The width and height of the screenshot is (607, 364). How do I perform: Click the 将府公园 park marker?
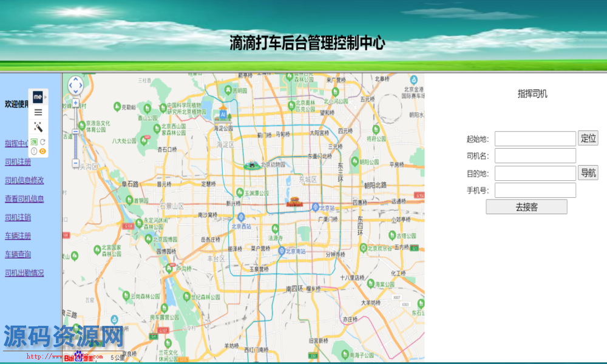(x=376, y=130)
